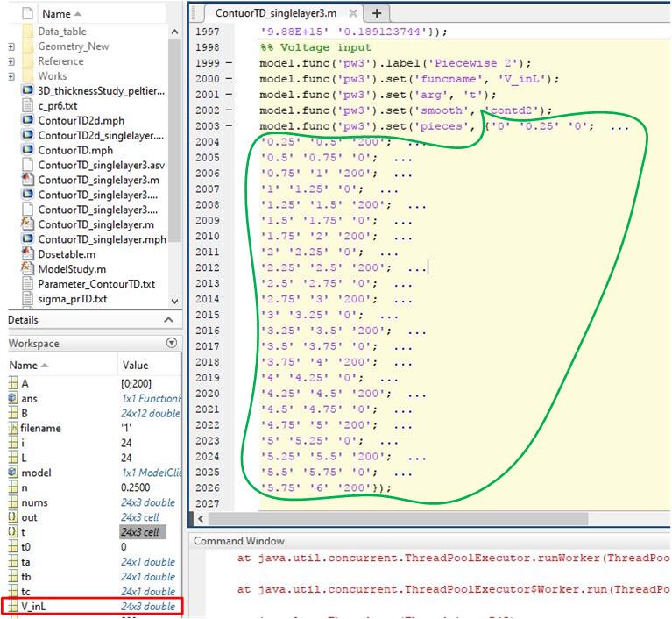This screenshot has height=619, width=672.
Task: Click the model variable icon in Workspace
Action: pyautogui.click(x=12, y=473)
